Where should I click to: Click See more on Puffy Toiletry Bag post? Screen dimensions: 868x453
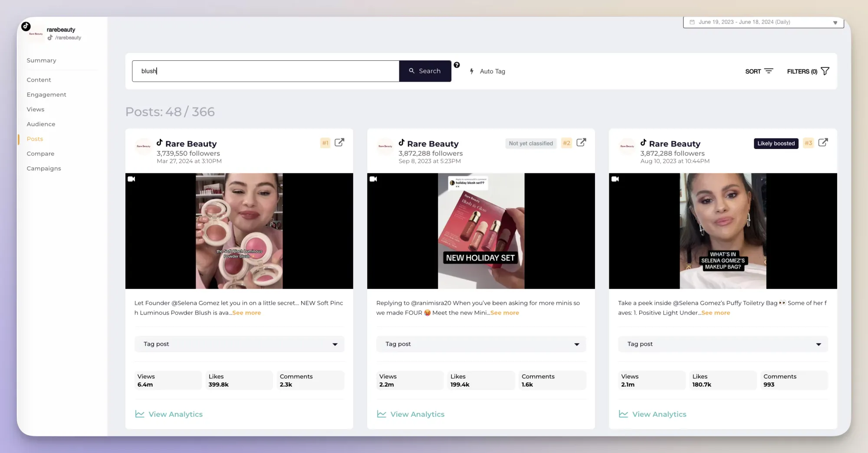[716, 313]
